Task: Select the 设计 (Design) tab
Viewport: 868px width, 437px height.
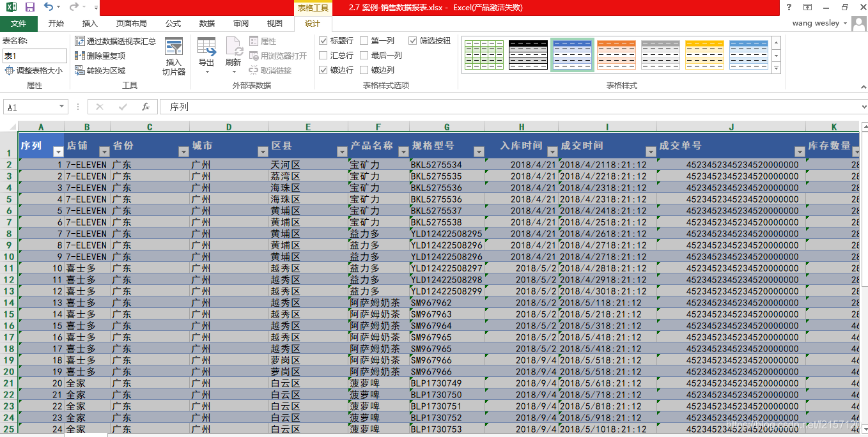Action: (313, 24)
